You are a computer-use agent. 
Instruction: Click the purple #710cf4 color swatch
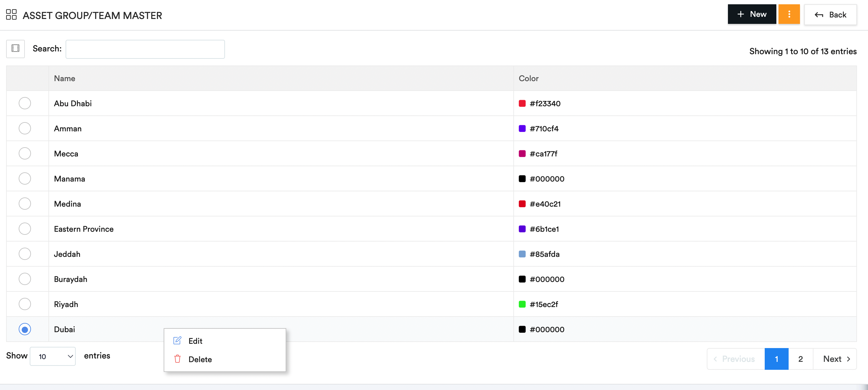pyautogui.click(x=522, y=128)
